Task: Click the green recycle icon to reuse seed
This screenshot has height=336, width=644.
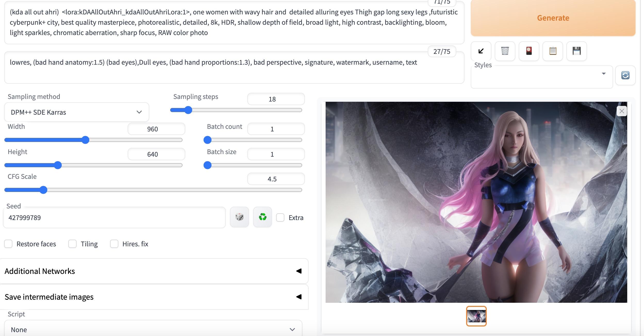Action: [262, 217]
